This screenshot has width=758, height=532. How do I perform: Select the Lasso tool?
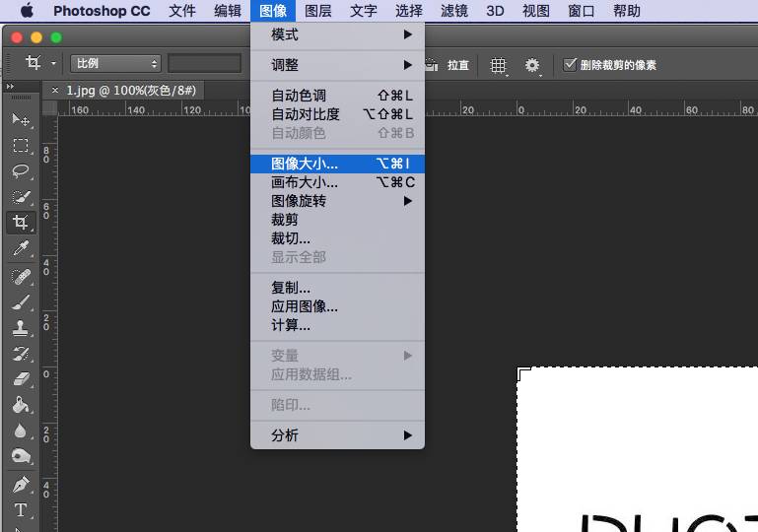pyautogui.click(x=21, y=171)
